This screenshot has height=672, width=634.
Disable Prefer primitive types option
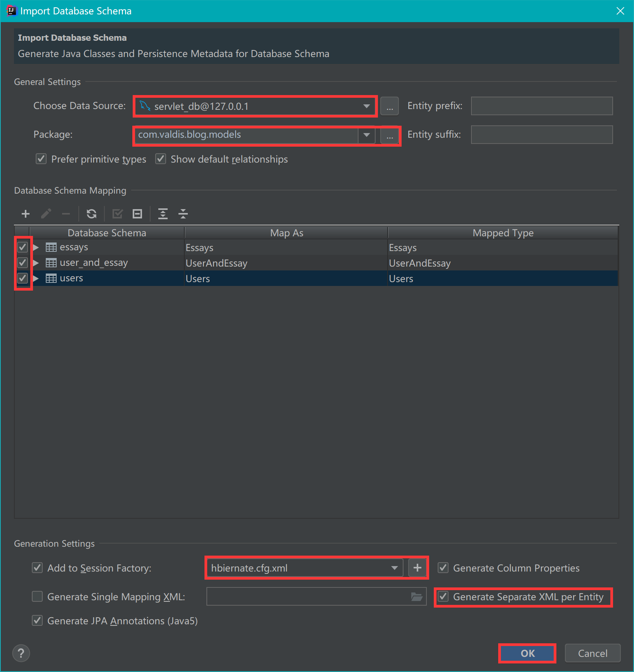[x=41, y=159]
